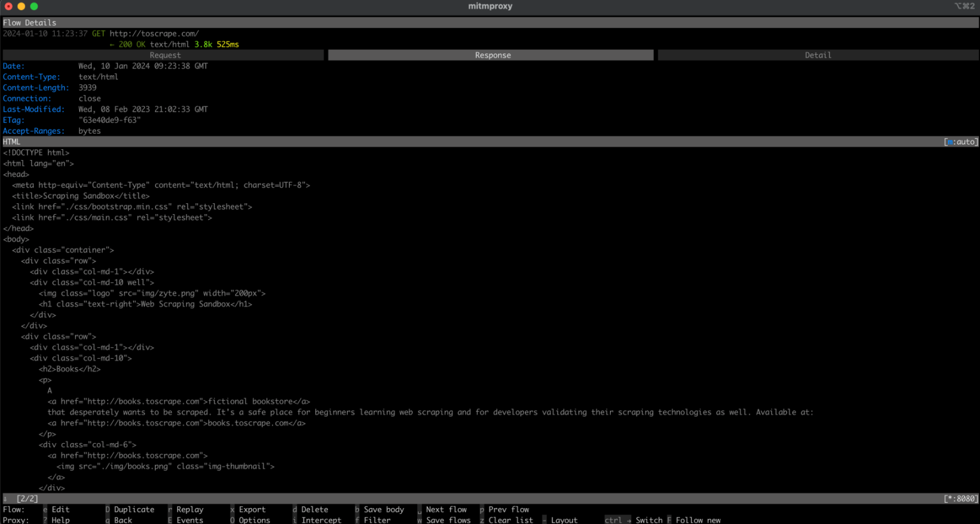This screenshot has width=980, height=524.
Task: Duplicate the current flow
Action: [x=134, y=509]
